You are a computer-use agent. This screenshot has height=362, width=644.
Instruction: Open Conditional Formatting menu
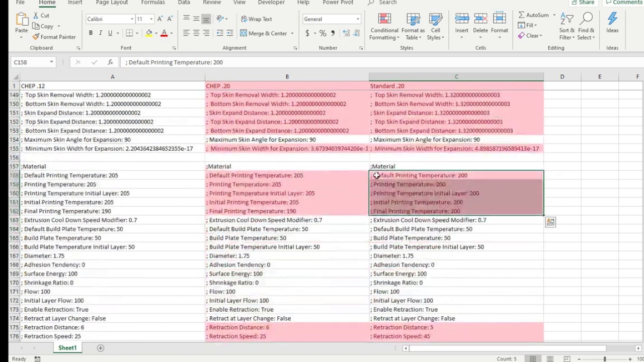point(384,27)
